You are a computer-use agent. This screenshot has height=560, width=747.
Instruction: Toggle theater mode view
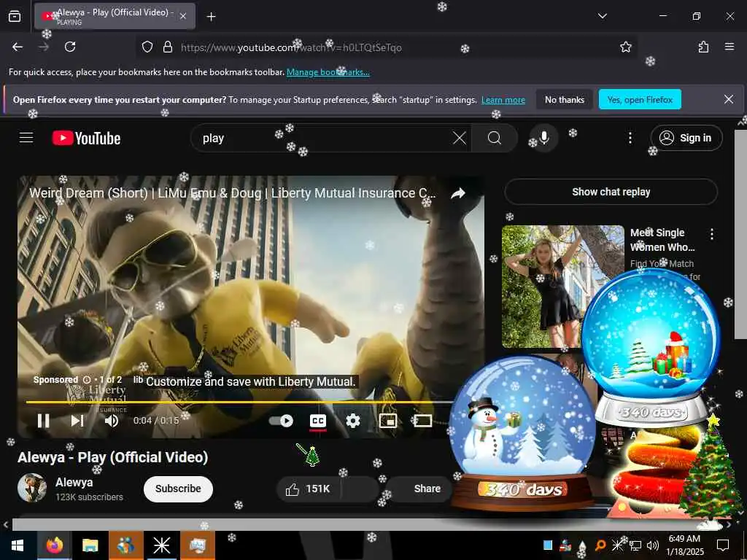422,421
